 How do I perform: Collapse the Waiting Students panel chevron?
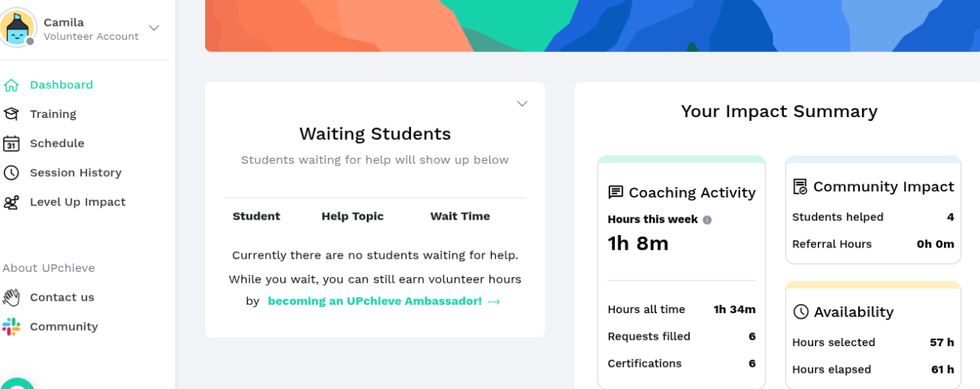tap(522, 104)
